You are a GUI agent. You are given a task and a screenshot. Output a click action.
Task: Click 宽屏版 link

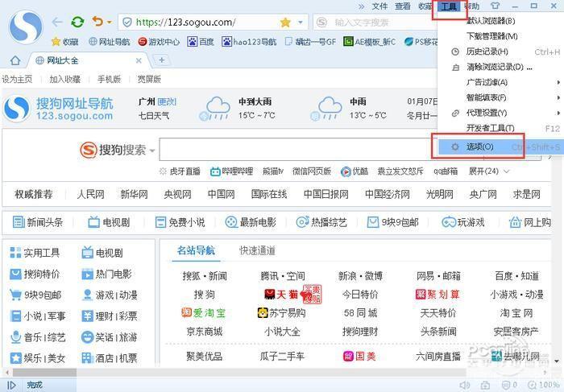point(149,79)
